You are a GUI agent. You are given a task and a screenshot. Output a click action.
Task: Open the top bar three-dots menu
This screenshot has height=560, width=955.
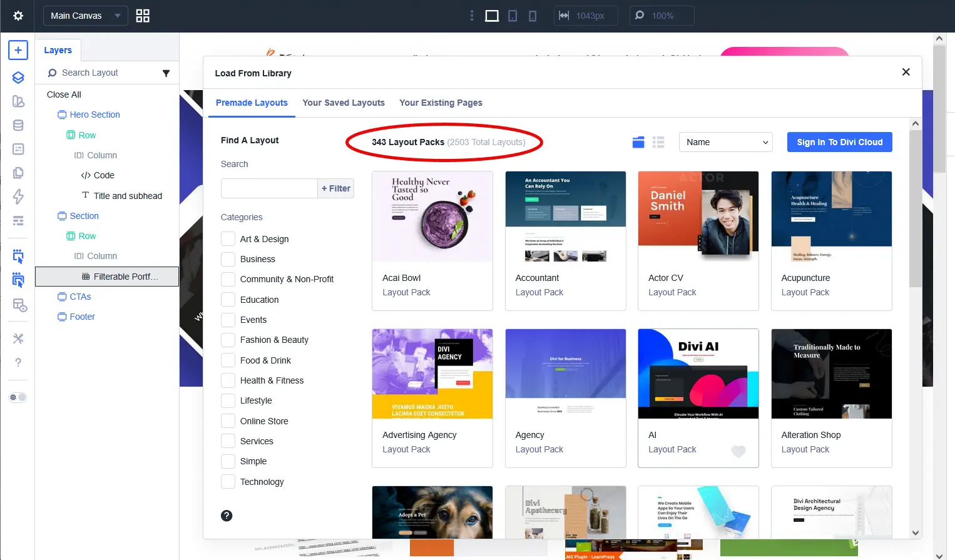point(472,16)
